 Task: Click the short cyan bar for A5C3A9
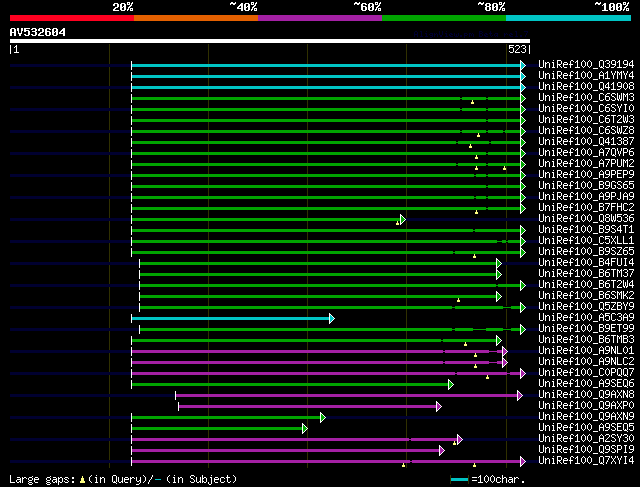[230, 318]
